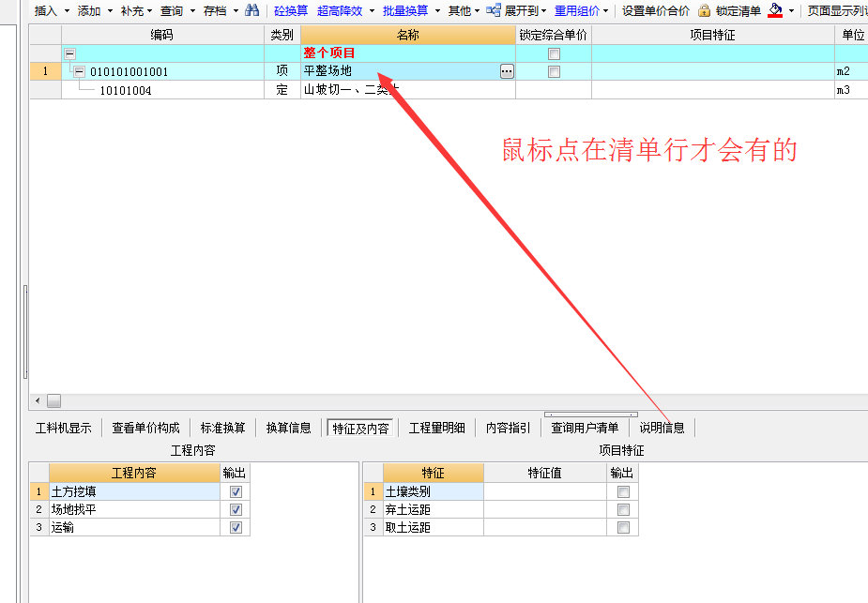Select 土壤类别 feature row

[x=434, y=491]
